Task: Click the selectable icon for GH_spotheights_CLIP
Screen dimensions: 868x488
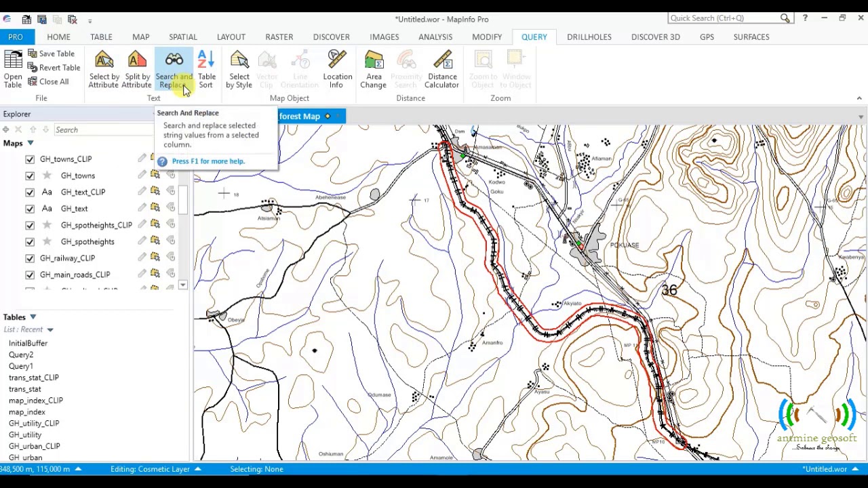Action: coord(155,224)
